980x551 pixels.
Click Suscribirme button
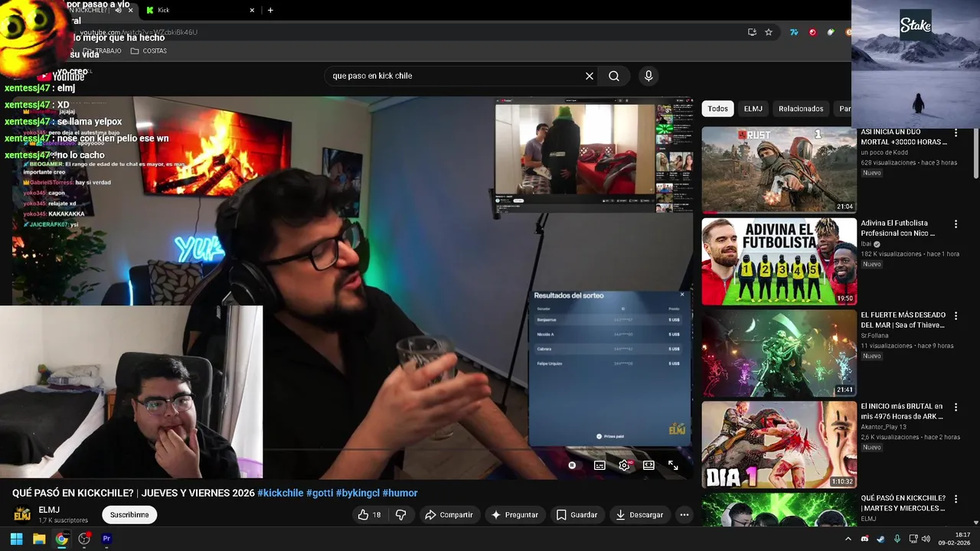pos(129,515)
